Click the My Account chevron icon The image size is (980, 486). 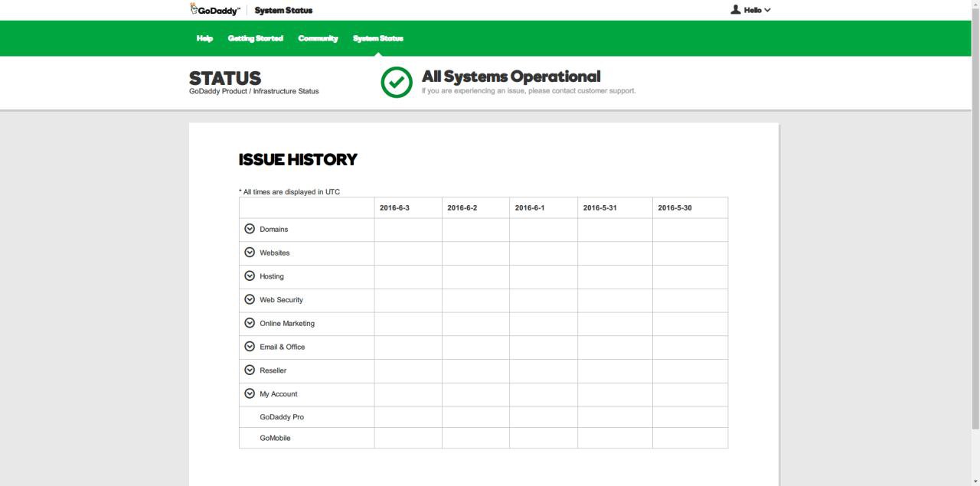tap(250, 393)
